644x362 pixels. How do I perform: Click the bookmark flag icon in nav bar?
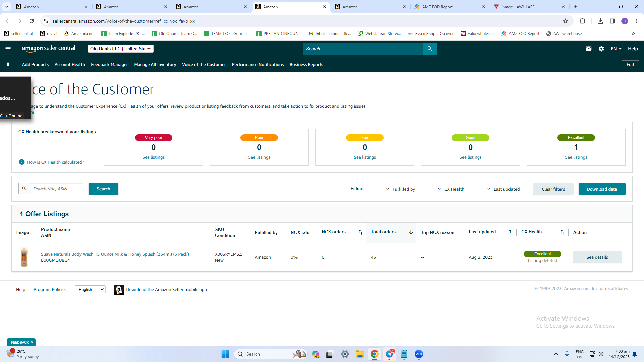[8, 64]
